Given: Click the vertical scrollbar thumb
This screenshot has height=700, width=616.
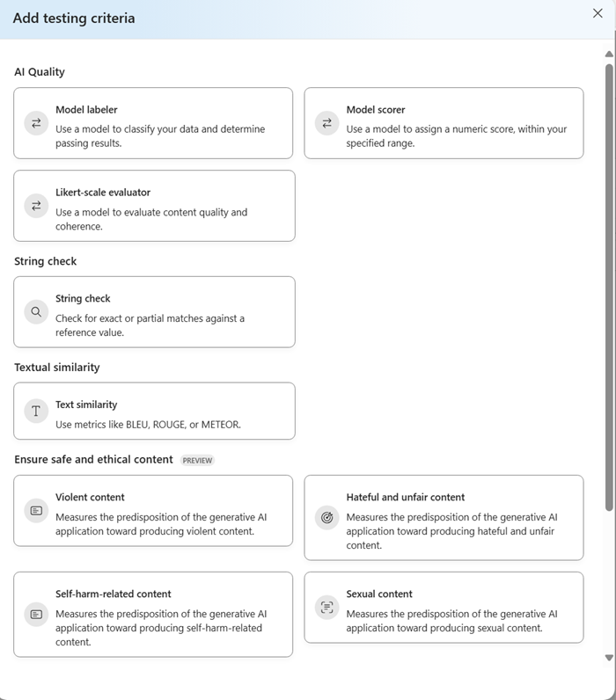Looking at the screenshot, I should [x=609, y=287].
